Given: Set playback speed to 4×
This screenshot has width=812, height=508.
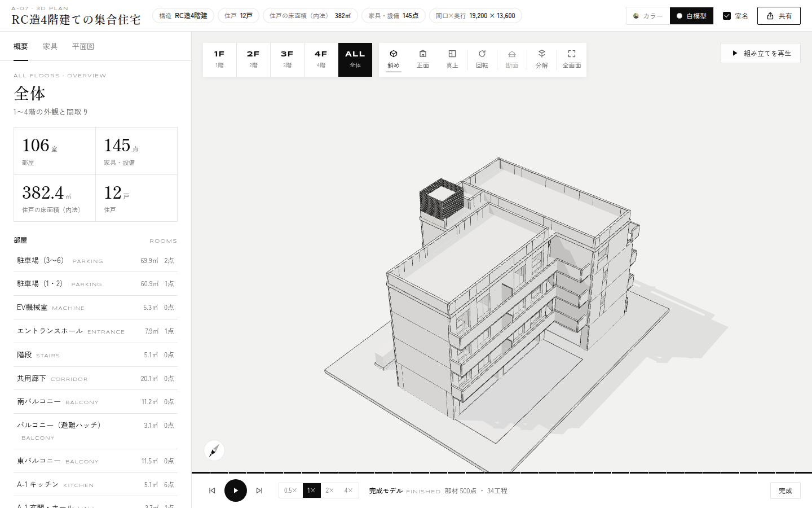Looking at the screenshot, I should click(348, 491).
